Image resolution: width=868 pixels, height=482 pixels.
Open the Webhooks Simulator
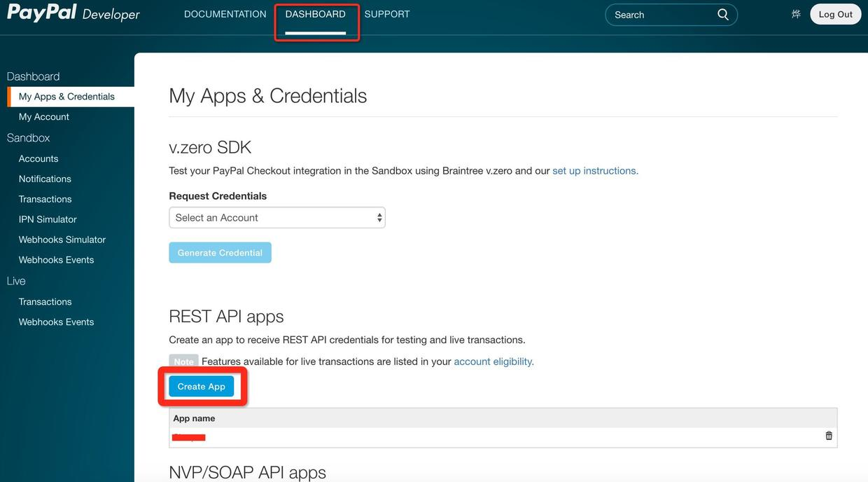coord(62,240)
